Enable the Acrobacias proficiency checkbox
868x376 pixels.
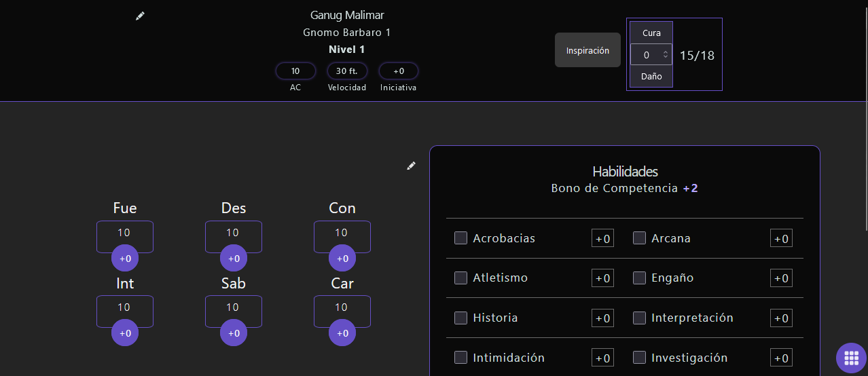click(460, 238)
